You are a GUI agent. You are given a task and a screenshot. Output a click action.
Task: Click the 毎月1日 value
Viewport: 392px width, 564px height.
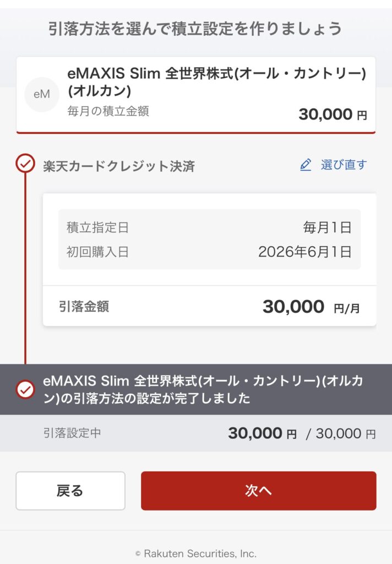click(x=327, y=227)
